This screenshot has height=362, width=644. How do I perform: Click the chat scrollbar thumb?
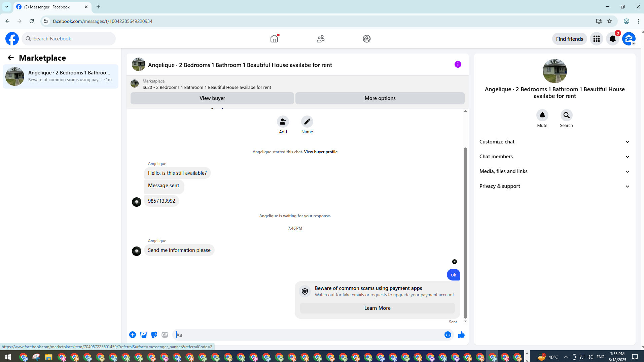pyautogui.click(x=465, y=232)
